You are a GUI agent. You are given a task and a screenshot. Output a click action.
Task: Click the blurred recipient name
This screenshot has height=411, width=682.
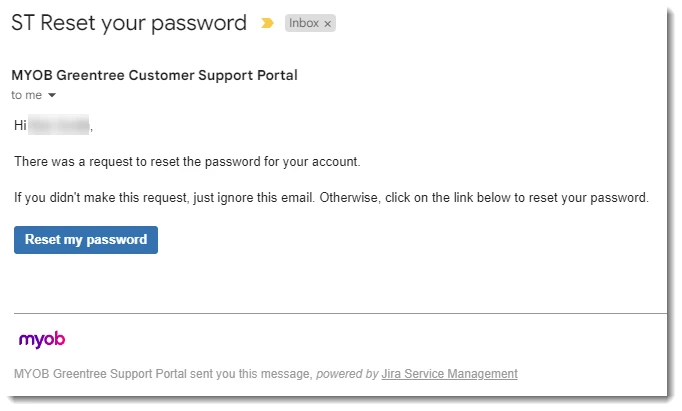point(59,125)
